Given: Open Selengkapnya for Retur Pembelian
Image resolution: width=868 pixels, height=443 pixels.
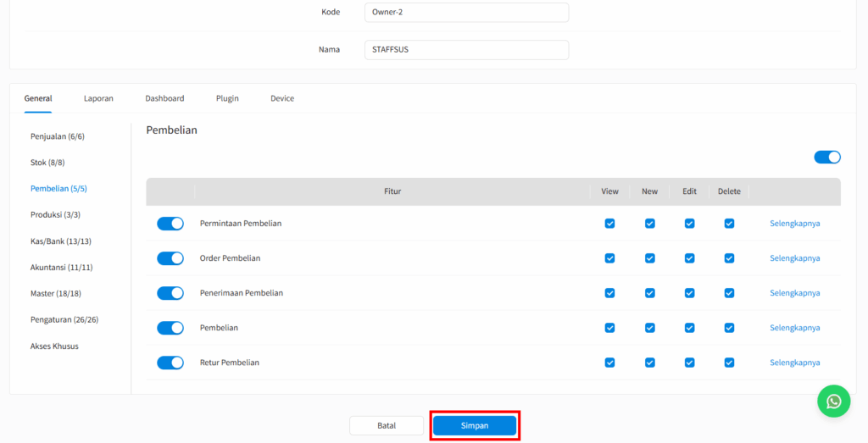Looking at the screenshot, I should click(794, 363).
